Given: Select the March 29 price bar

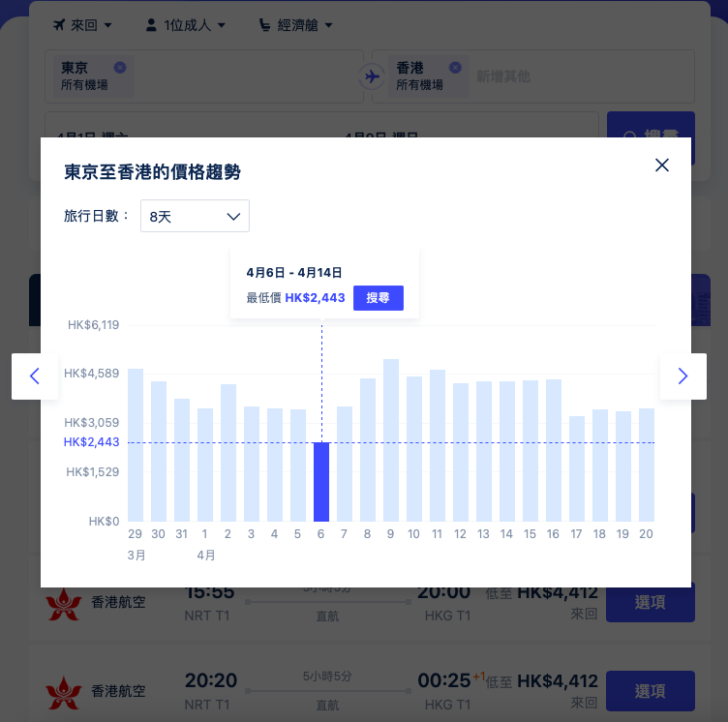Looking at the screenshot, I should click(136, 445).
